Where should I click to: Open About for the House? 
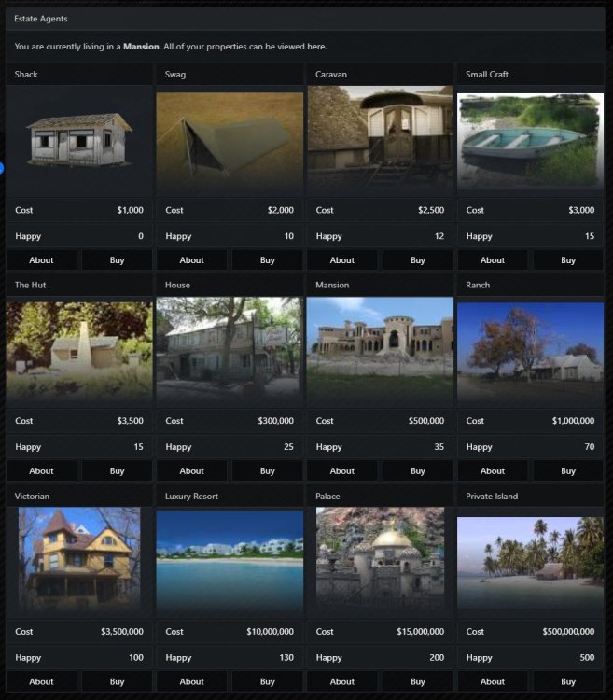(x=192, y=471)
